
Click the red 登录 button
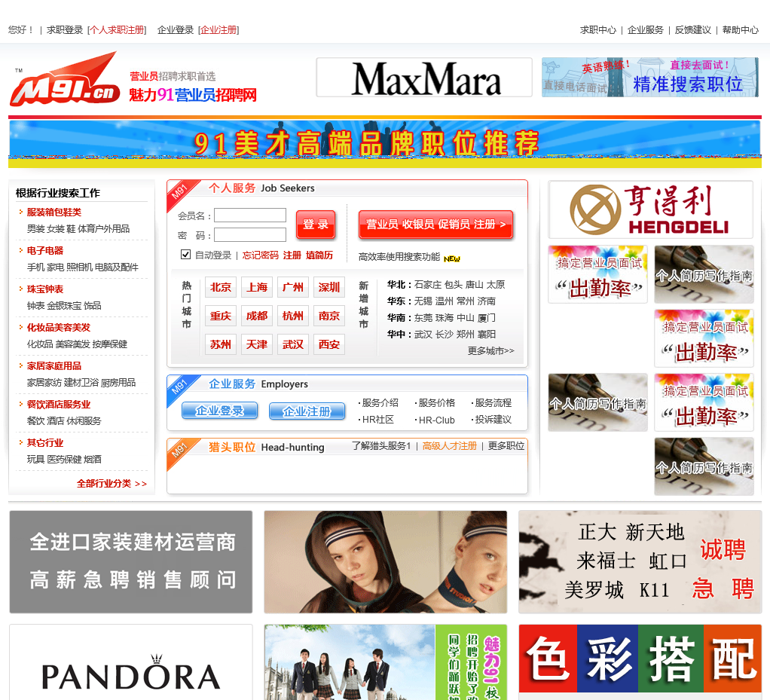point(316,225)
